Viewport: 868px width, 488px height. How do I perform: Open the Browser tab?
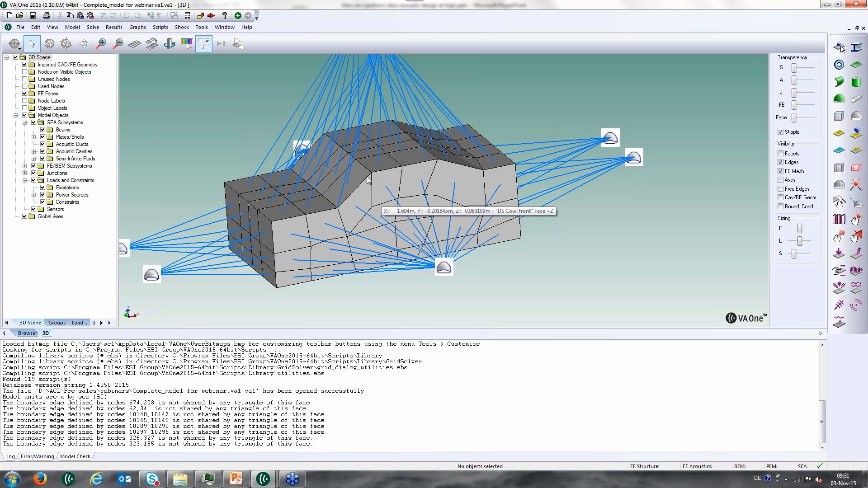click(28, 333)
